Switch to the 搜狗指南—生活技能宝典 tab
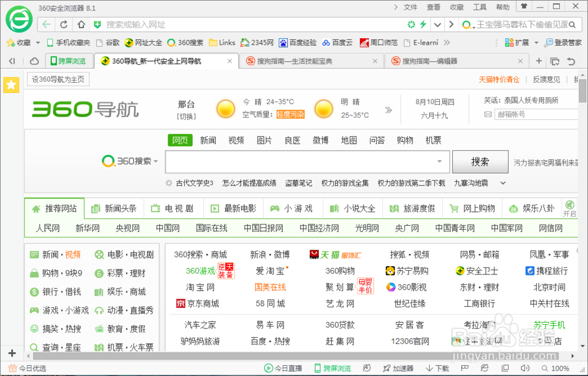The width and height of the screenshot is (588, 376). pyautogui.click(x=311, y=61)
